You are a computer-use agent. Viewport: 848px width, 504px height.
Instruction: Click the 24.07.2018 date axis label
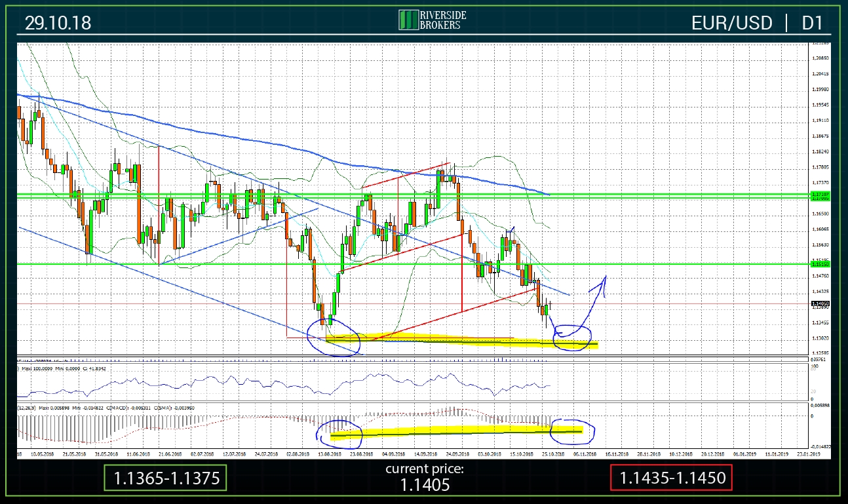(x=265, y=453)
